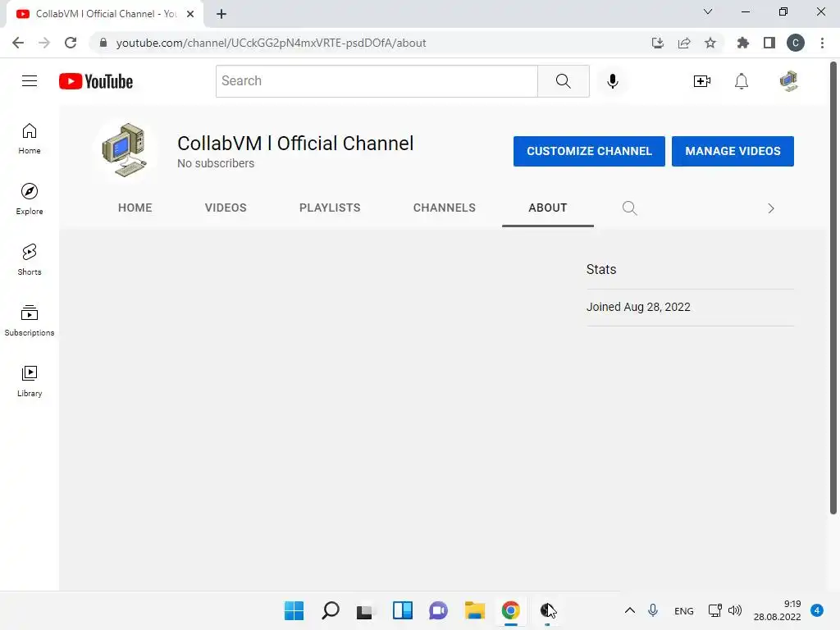The height and width of the screenshot is (630, 840).
Task: Open Subscriptions in sidebar
Action: (x=30, y=321)
